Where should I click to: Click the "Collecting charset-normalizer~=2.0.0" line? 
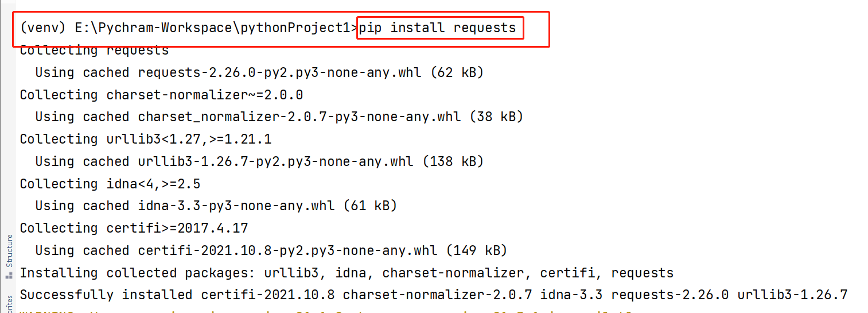tap(161, 95)
